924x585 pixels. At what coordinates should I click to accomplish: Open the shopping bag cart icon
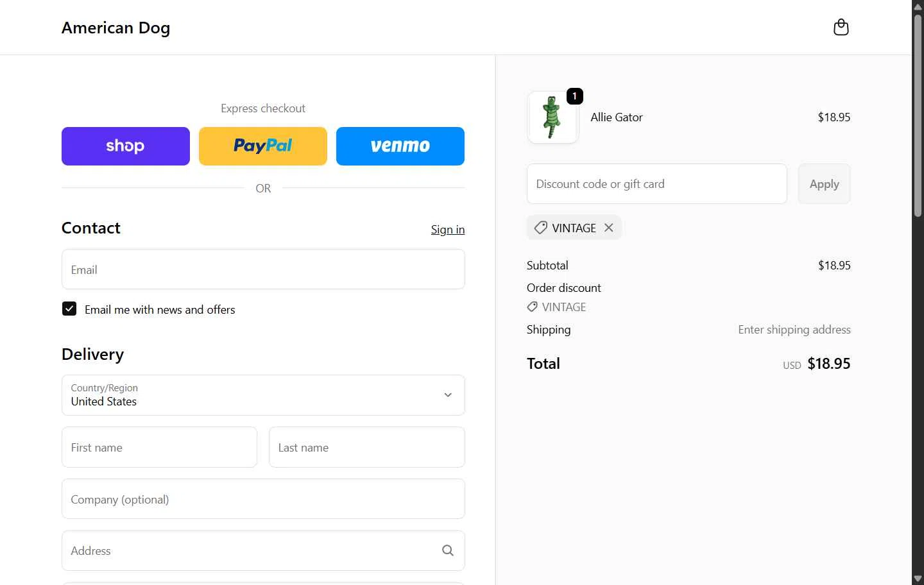point(841,27)
